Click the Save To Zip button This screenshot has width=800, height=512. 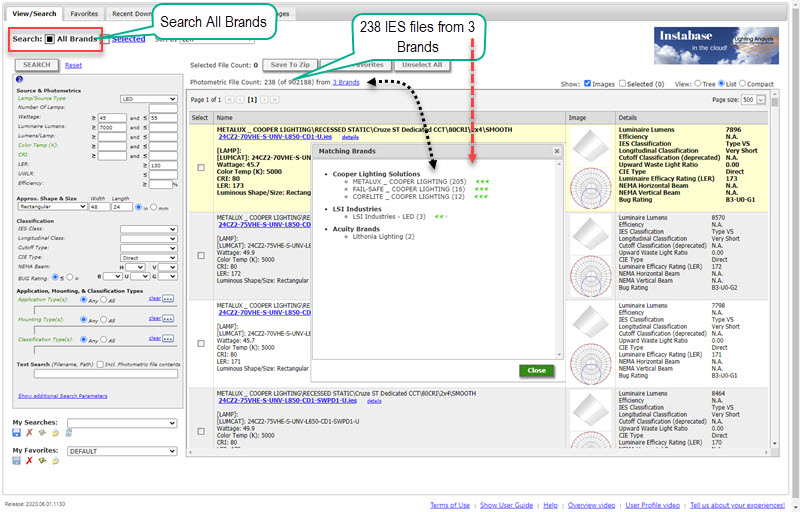pos(290,65)
